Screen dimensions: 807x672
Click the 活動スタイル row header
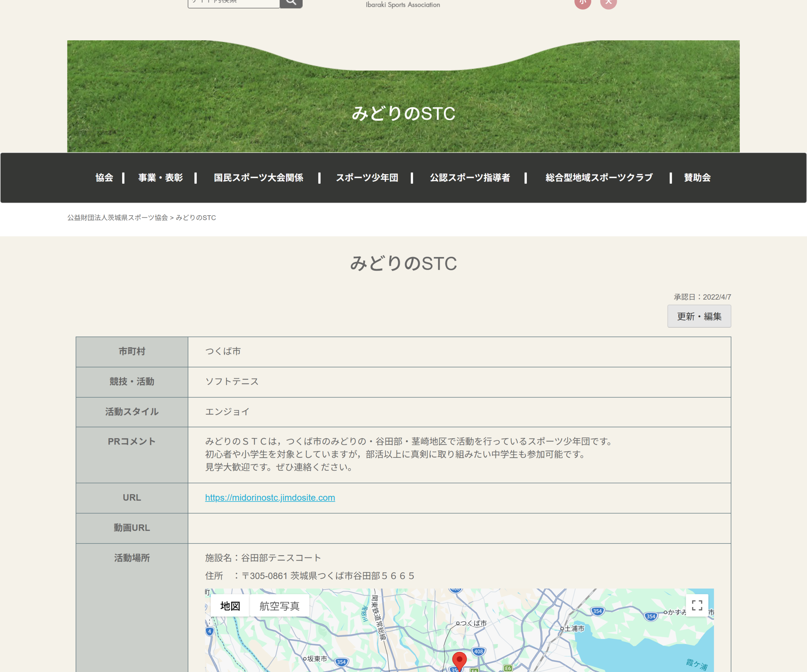coord(132,412)
